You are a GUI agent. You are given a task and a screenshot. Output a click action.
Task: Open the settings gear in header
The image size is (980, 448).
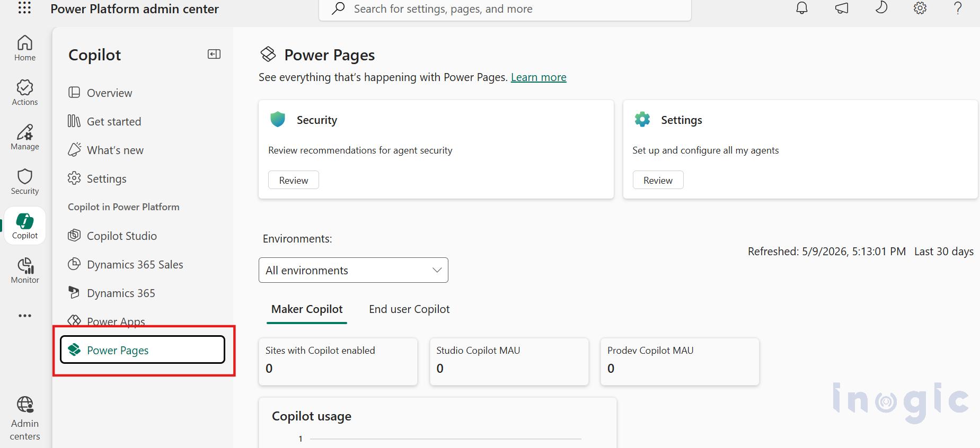click(x=920, y=8)
